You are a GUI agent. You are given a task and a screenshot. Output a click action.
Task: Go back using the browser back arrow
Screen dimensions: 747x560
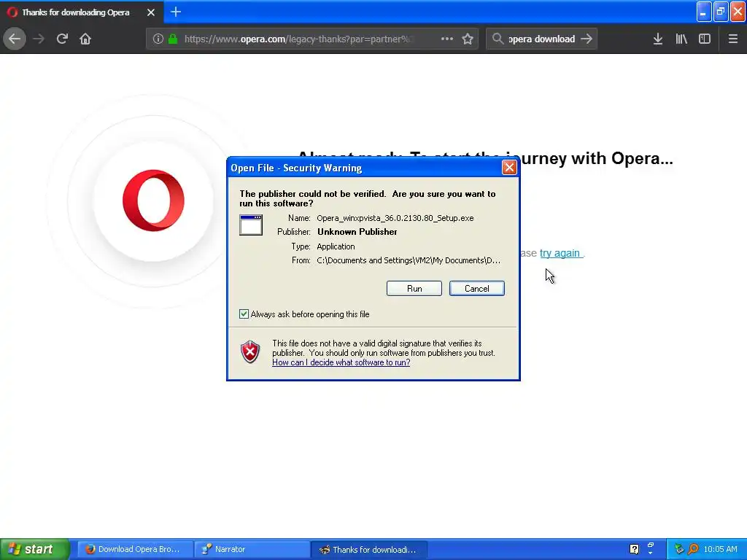coord(15,39)
